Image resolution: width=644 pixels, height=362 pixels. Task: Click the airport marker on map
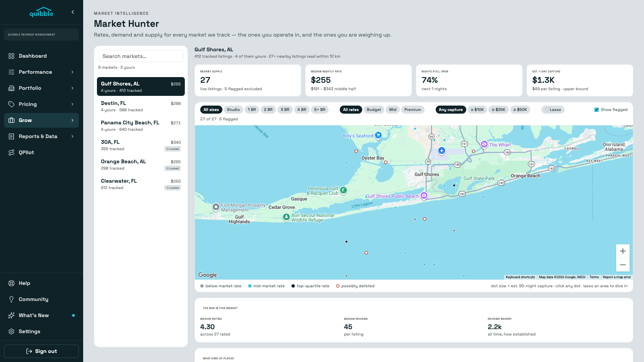click(442, 151)
